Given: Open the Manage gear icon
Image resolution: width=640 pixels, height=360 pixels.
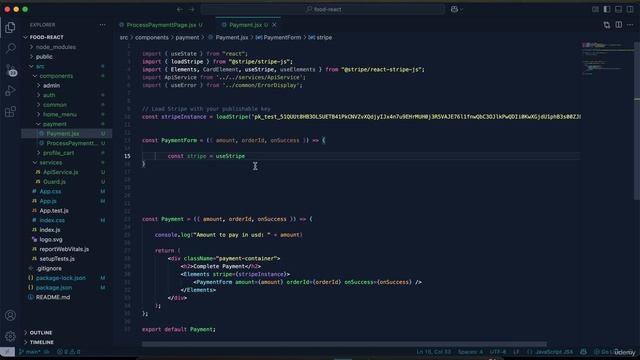Looking at the screenshot, I should point(10,336).
